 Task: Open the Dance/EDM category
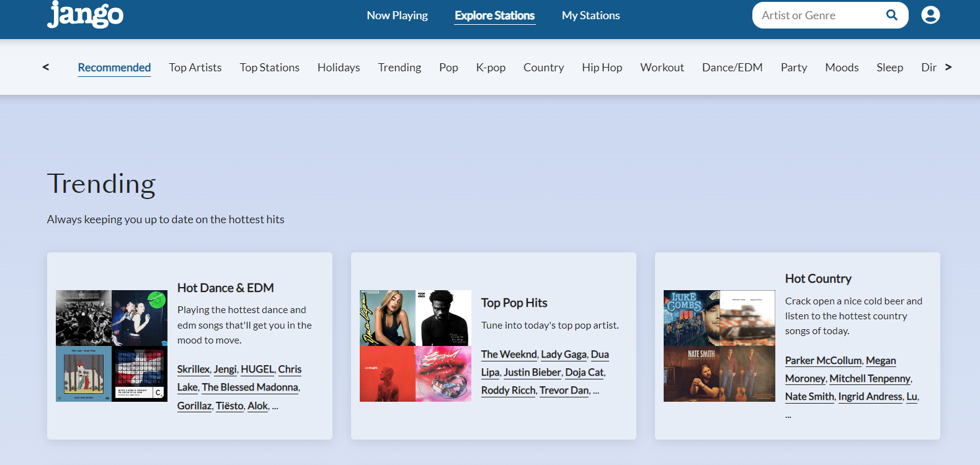pyautogui.click(x=733, y=68)
